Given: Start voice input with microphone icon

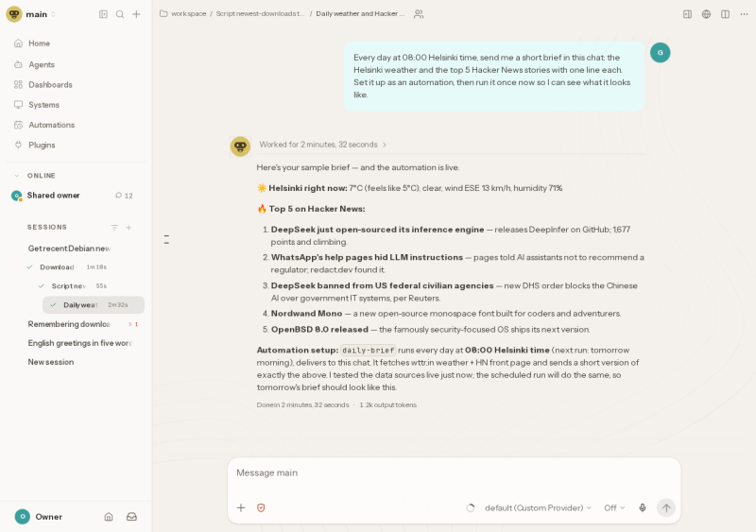Looking at the screenshot, I should (643, 507).
